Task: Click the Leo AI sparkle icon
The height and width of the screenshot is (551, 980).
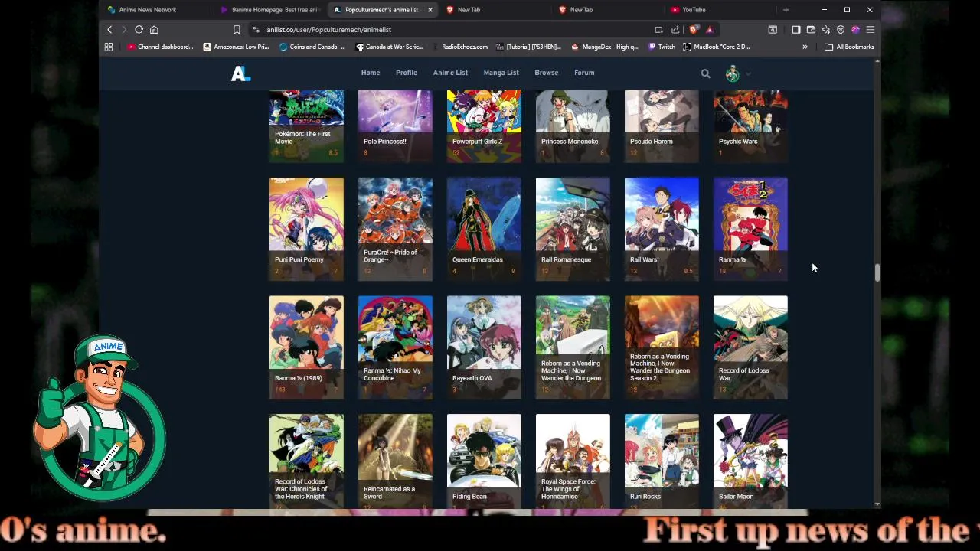Action: click(825, 30)
